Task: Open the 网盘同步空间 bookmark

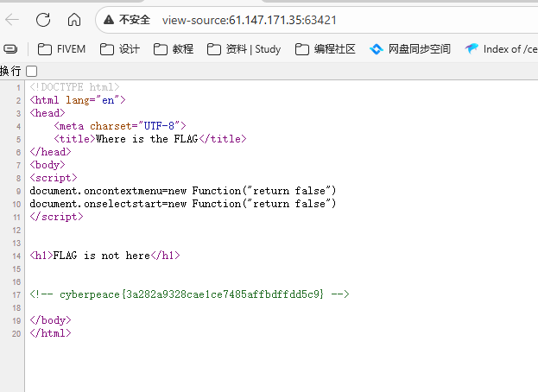Action: coord(410,49)
